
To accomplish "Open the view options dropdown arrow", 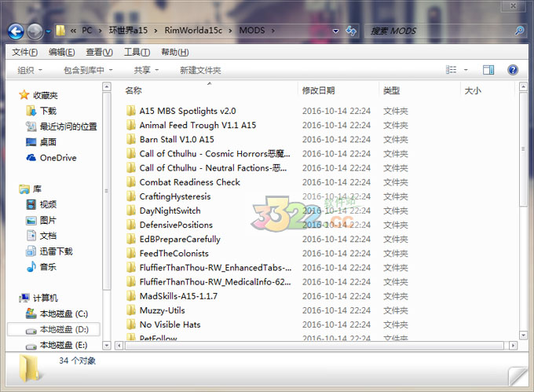I will pyautogui.click(x=466, y=70).
